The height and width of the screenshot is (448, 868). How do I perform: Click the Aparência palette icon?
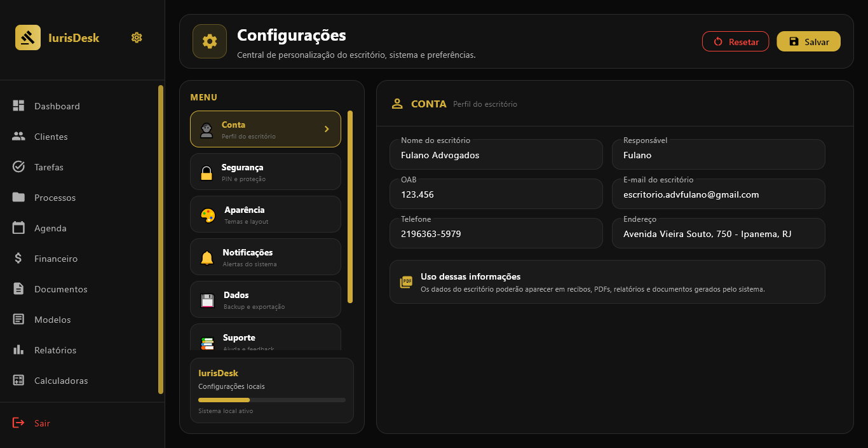208,215
